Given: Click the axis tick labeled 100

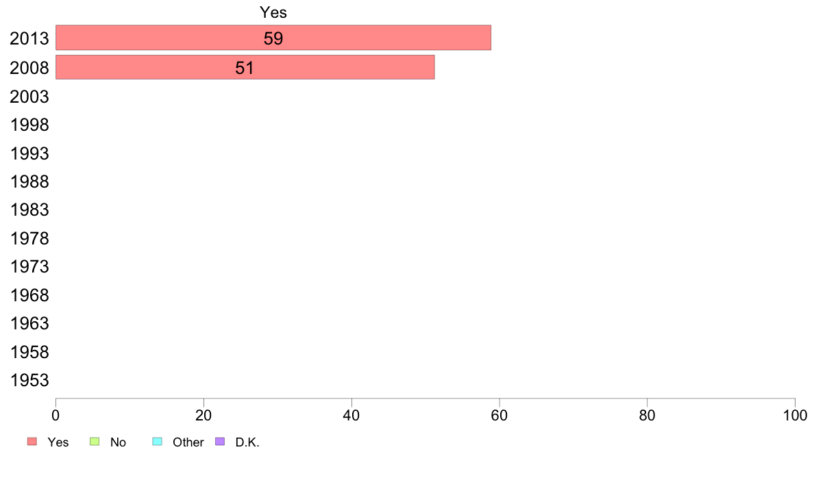Looking at the screenshot, I should tap(795, 415).
